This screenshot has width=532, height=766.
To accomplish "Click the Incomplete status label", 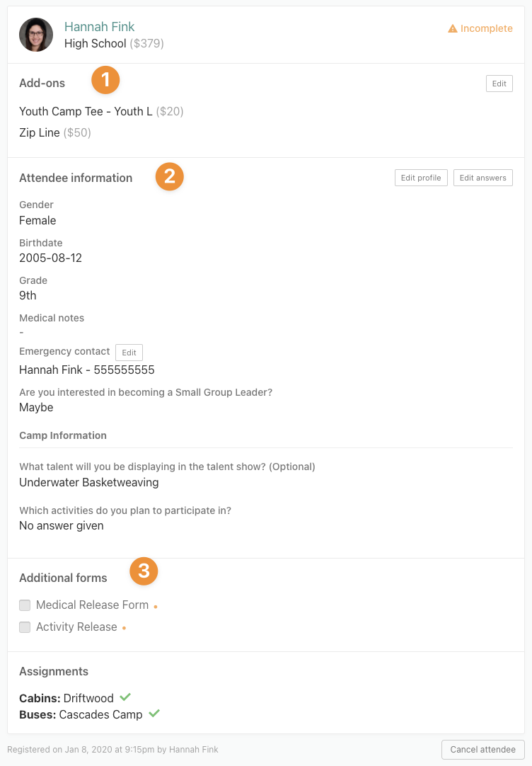I will 487,28.
